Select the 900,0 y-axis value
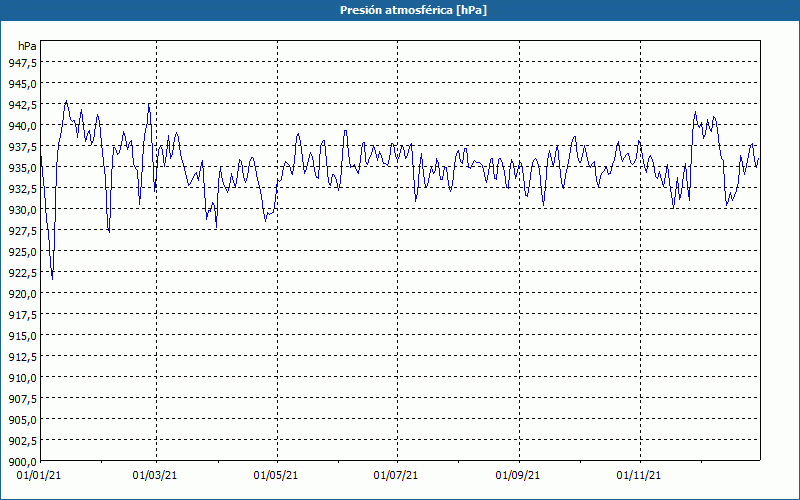The height and width of the screenshot is (500, 800). click(22, 462)
